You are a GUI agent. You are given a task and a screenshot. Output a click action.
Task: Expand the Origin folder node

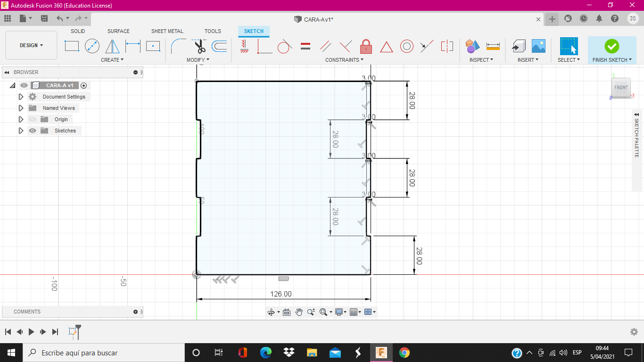coord(21,119)
